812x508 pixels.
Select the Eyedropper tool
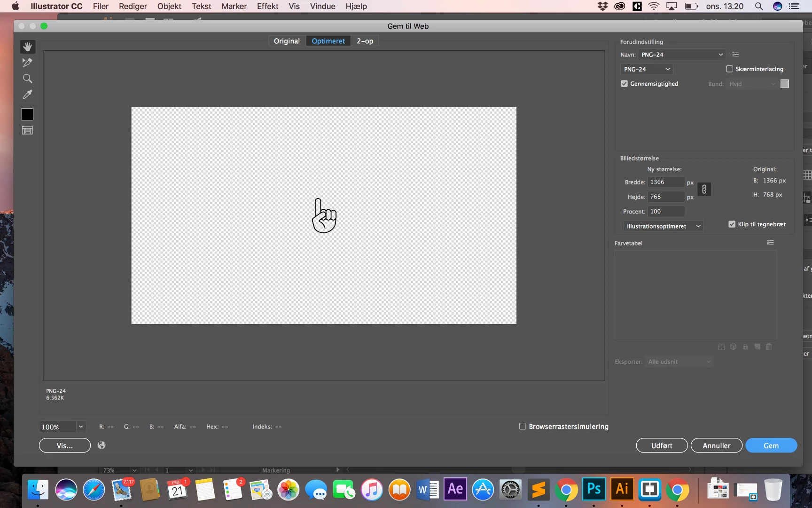pyautogui.click(x=27, y=94)
